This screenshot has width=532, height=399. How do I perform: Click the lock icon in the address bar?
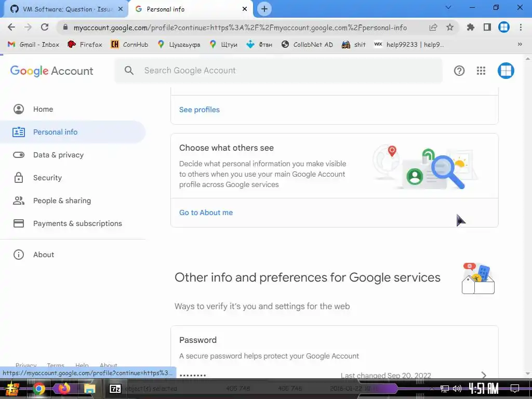[65, 28]
